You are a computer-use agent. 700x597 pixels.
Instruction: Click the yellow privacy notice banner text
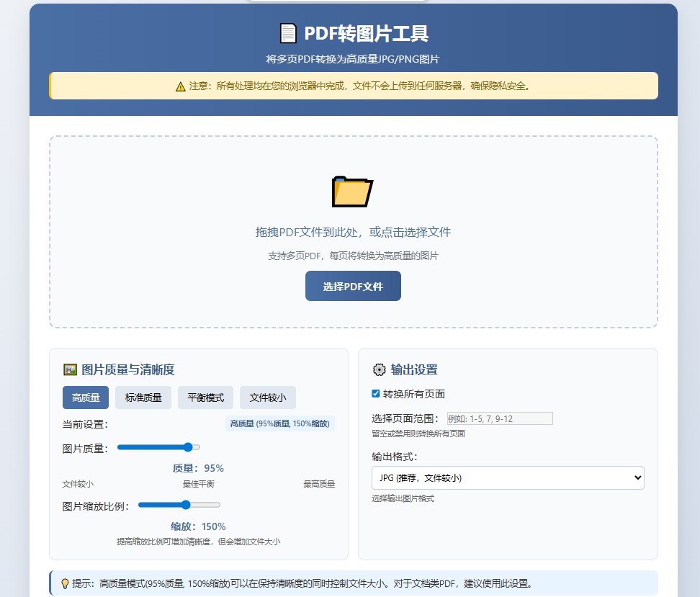[x=359, y=86]
